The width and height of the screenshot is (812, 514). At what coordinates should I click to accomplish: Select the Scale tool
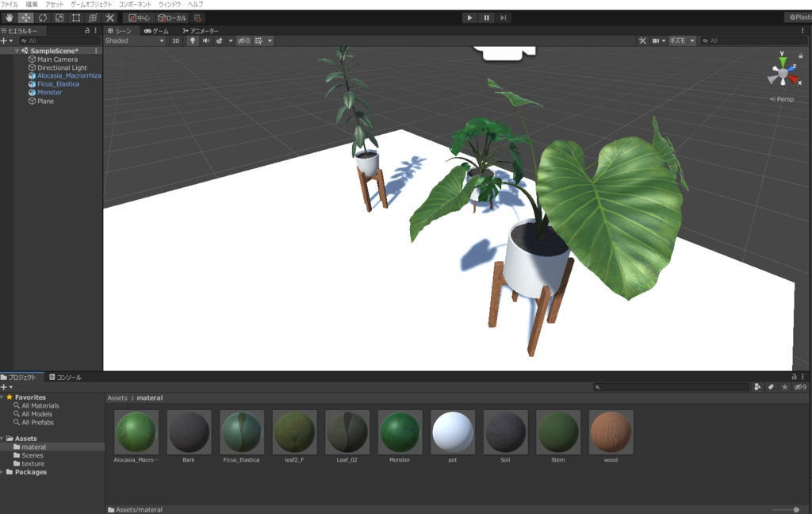[x=59, y=17]
